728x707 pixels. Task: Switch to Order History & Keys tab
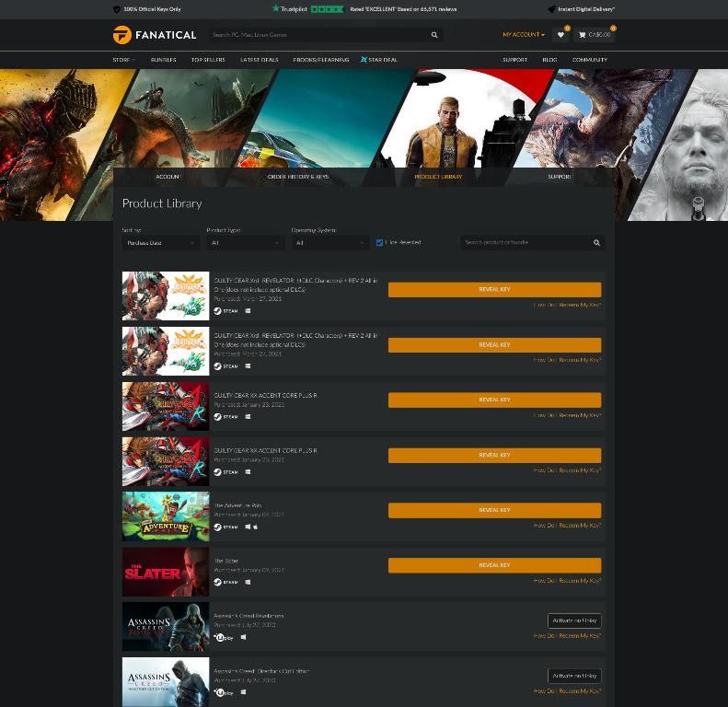pyautogui.click(x=298, y=177)
